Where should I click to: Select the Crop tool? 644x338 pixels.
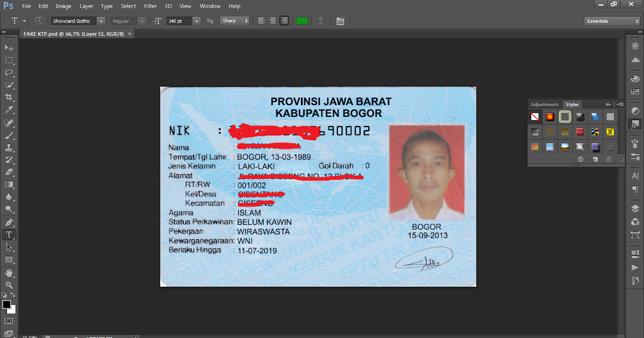[9, 98]
